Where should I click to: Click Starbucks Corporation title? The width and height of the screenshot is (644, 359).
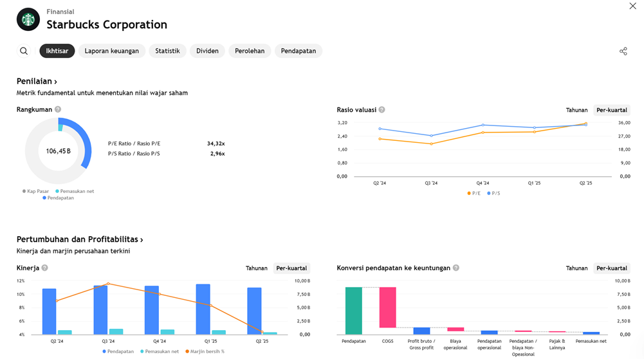tap(107, 24)
